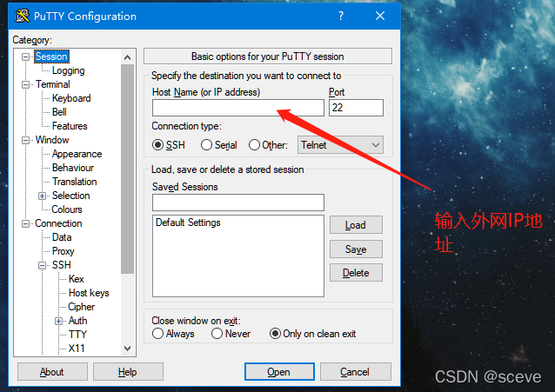
Task: Open the Appearance category
Action: coord(77,154)
